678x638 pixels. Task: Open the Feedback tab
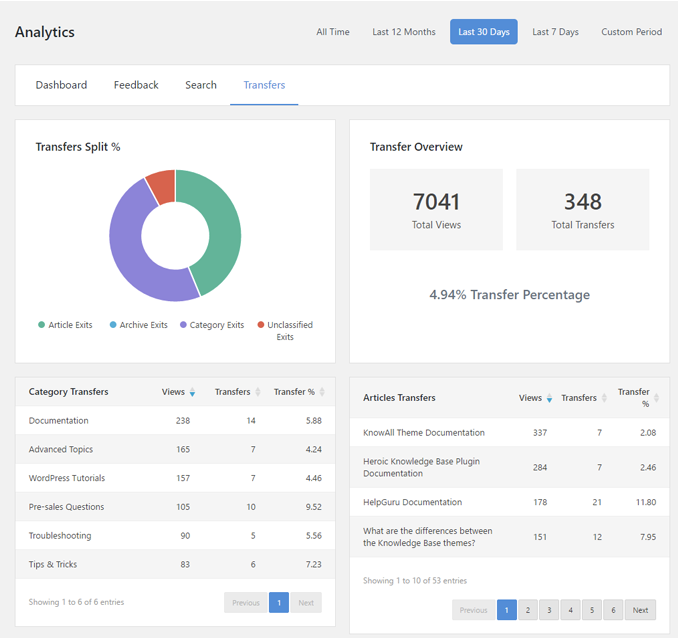pos(136,85)
